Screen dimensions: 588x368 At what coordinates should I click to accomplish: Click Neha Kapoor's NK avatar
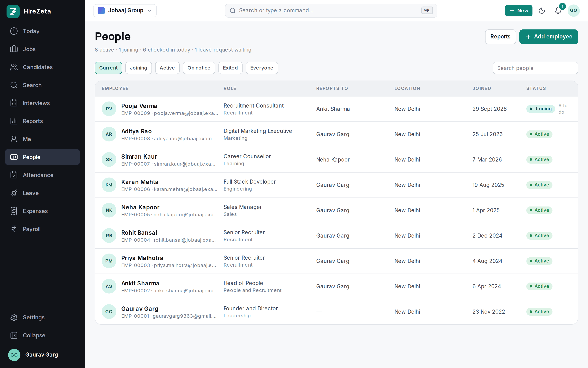coord(109,210)
